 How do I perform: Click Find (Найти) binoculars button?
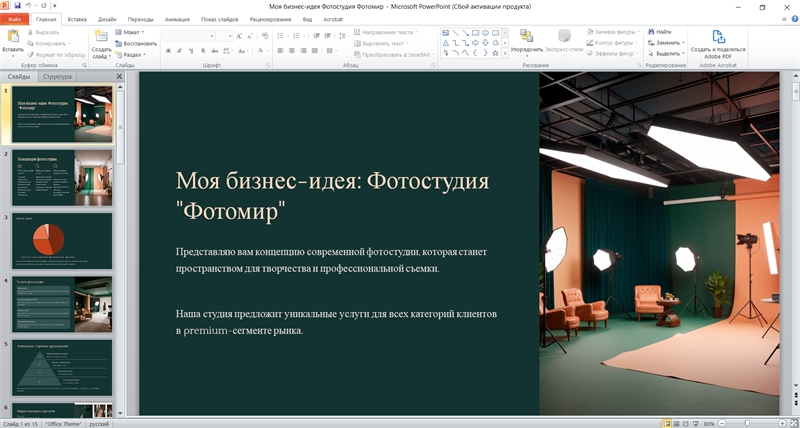(x=660, y=32)
